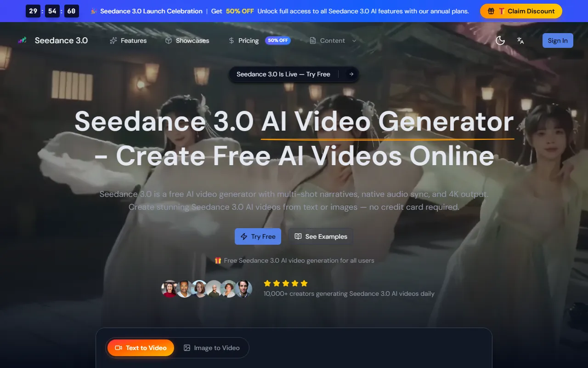The height and width of the screenshot is (368, 588).
Task: Toggle dark mode with the moon icon
Action: point(500,40)
